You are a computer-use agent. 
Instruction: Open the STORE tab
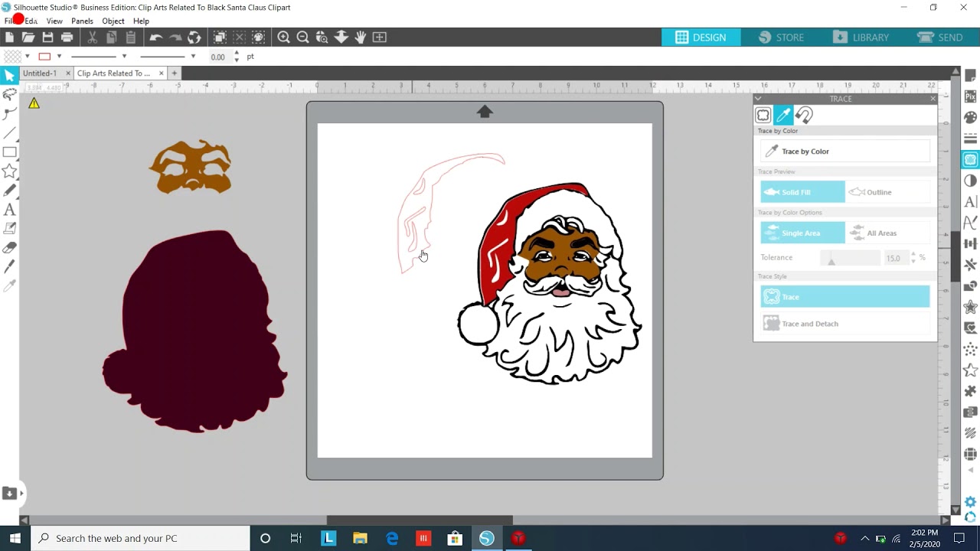(781, 37)
